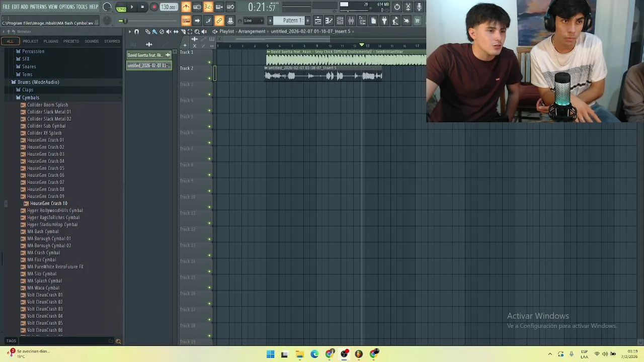
Task: Select the STARRED browser tab
Action: [112, 41]
